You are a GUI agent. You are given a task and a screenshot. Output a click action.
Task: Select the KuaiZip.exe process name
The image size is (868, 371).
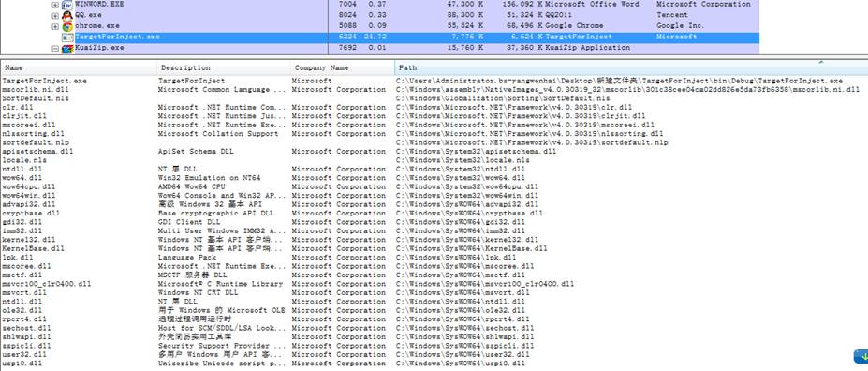click(x=99, y=48)
